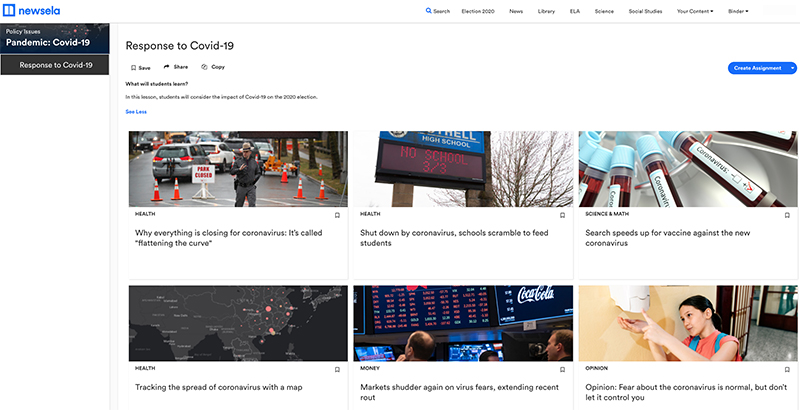800x410 pixels.
Task: Expand the Create Assignment arrow dropdown
Action: point(792,68)
